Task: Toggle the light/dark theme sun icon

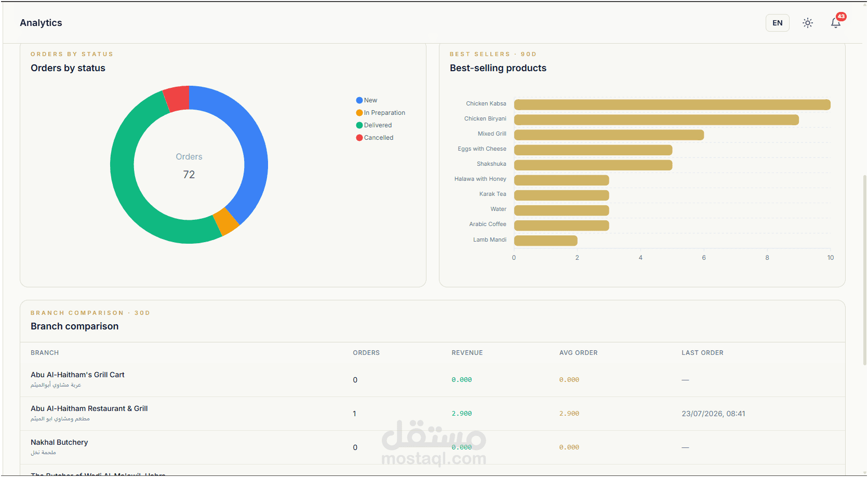Action: [807, 23]
